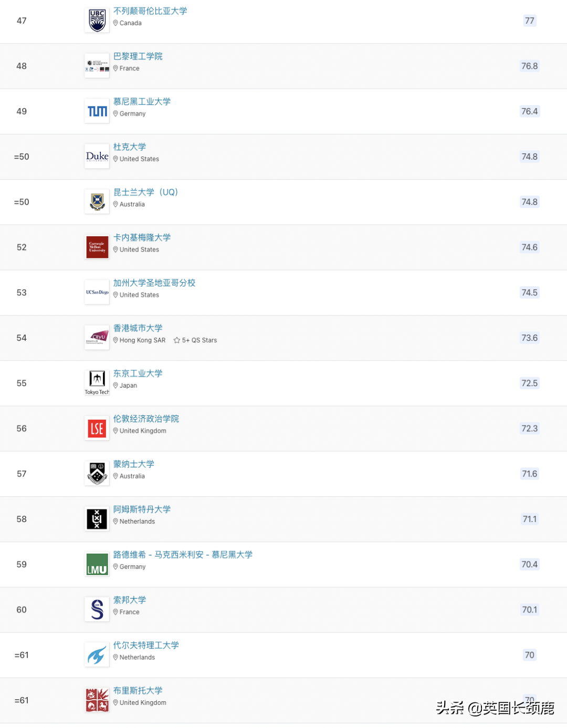Open the 不列颠哥伦比亚大学 link
Viewport: 567px width, 728px height.
(x=150, y=11)
